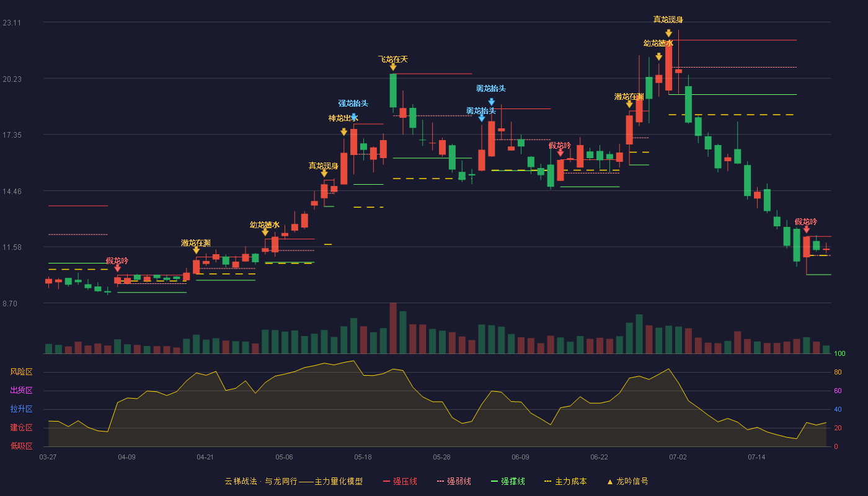Click the yellow arrow under 幼龙嬉水 before 07-02
The height and width of the screenshot is (496, 868).
coord(658,56)
